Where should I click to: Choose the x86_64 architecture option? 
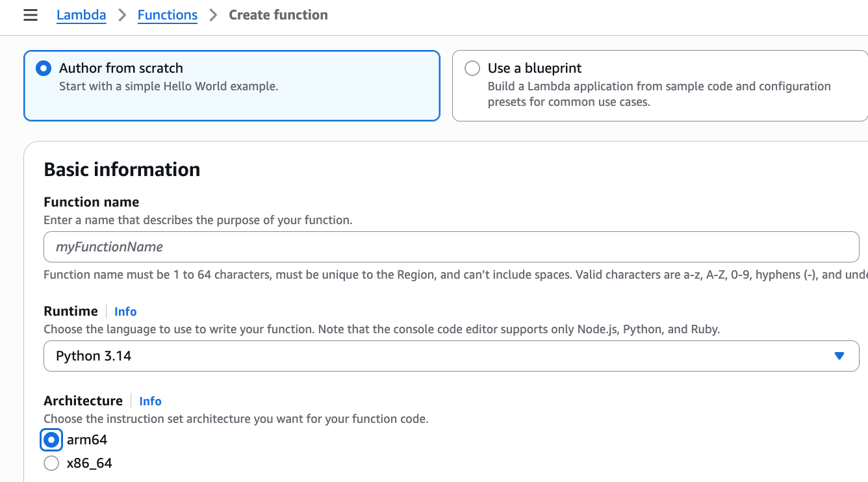pyautogui.click(x=51, y=463)
